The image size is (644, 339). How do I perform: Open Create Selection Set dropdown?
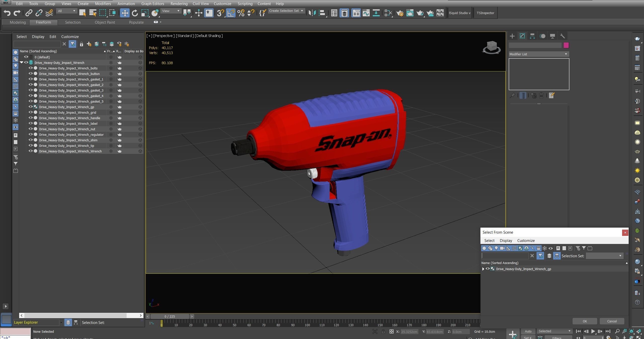coord(286,11)
